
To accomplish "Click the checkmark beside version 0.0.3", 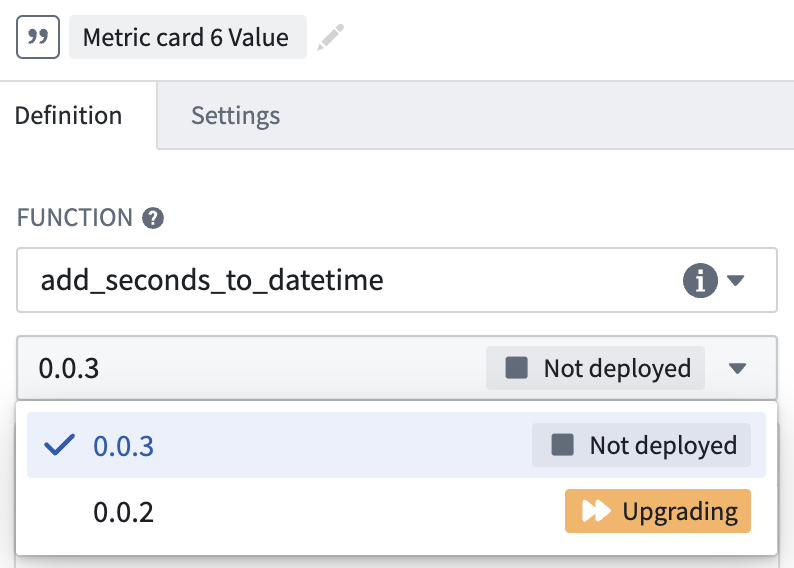I will click(x=59, y=445).
